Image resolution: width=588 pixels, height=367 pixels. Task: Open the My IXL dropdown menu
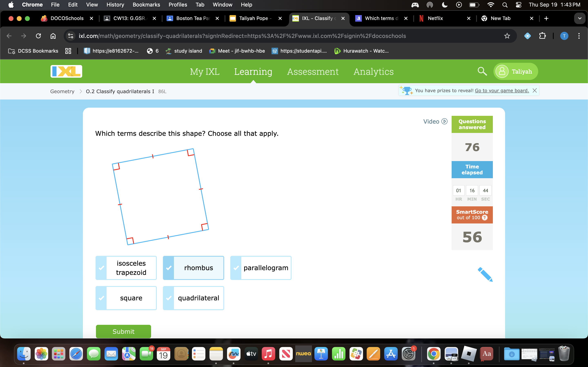pyautogui.click(x=204, y=71)
